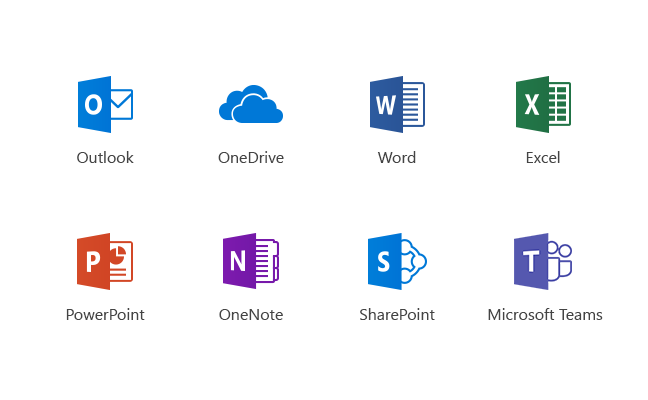Select the "OneNote" text label
Image resolution: width=648 pixels, height=400 pixels.
tap(251, 315)
